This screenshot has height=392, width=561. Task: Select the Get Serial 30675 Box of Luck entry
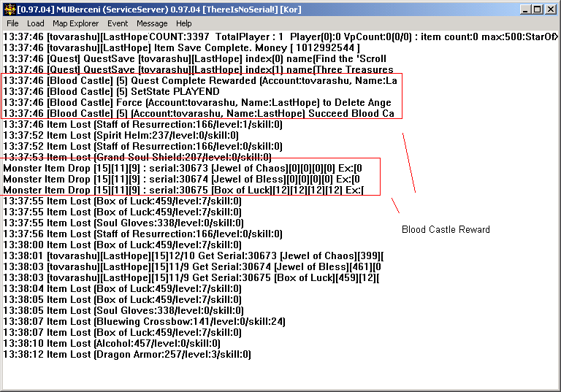pyautogui.click(x=194, y=277)
